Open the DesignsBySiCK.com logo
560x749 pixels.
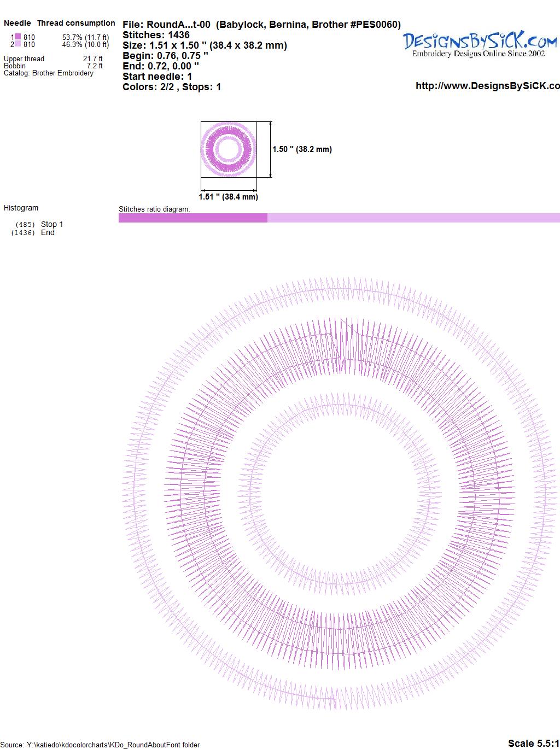pyautogui.click(x=480, y=43)
